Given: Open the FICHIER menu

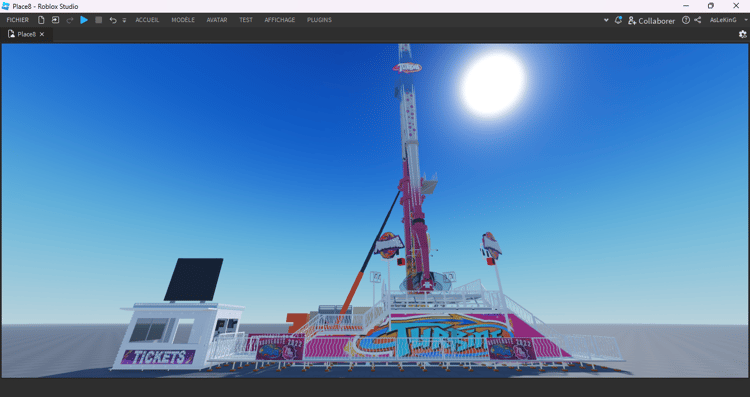Looking at the screenshot, I should (x=18, y=20).
